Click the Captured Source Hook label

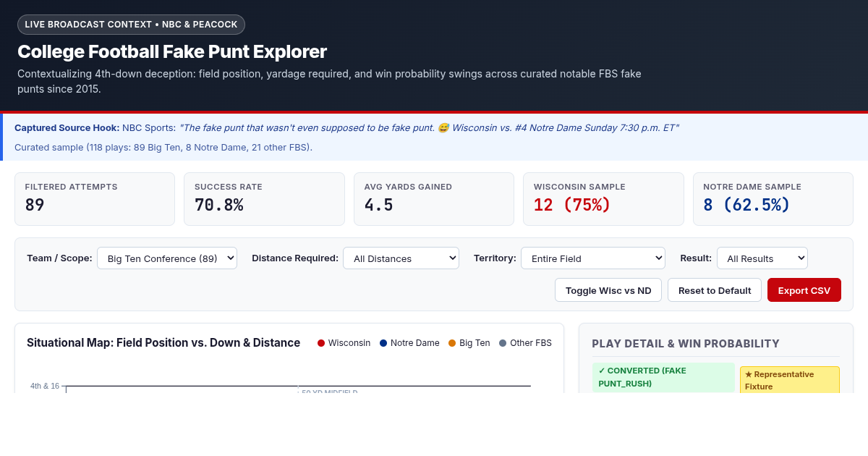67,127
